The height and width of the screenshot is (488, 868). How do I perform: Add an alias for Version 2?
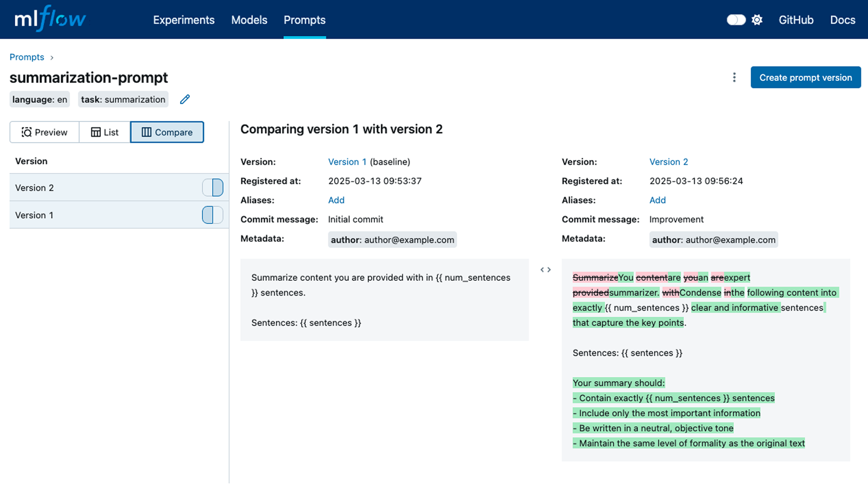pyautogui.click(x=657, y=200)
